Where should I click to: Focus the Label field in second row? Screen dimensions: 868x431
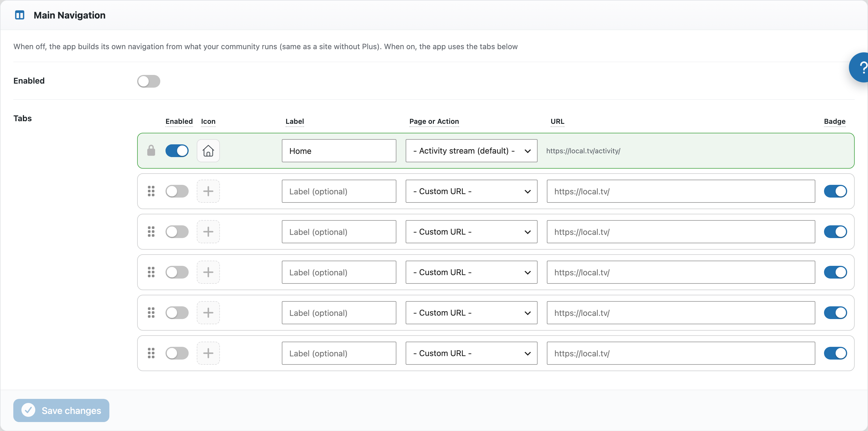coord(339,191)
